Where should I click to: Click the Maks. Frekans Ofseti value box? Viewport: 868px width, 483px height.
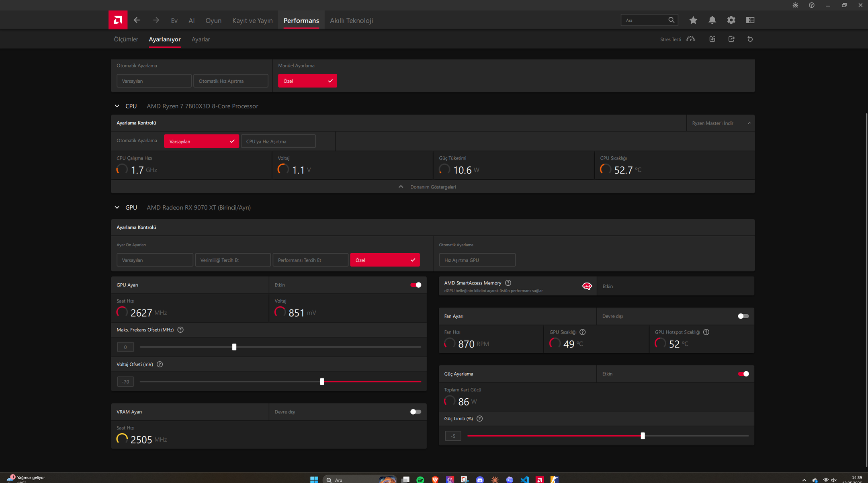pos(125,347)
